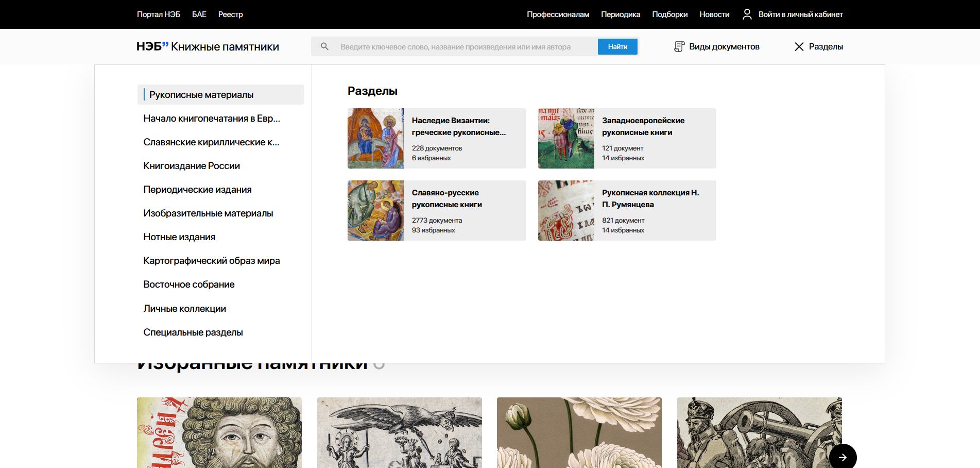Close the Разделы menu with X icon
Image resolution: width=980 pixels, height=468 pixels.
pyautogui.click(x=799, y=46)
